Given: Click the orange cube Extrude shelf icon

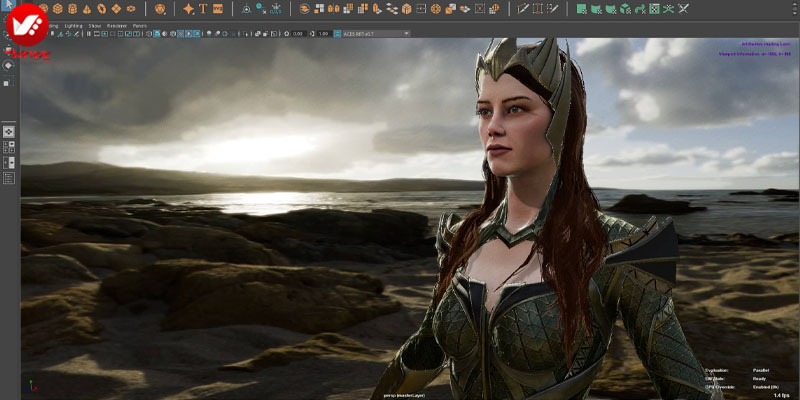Looking at the screenshot, I should click(406, 9).
